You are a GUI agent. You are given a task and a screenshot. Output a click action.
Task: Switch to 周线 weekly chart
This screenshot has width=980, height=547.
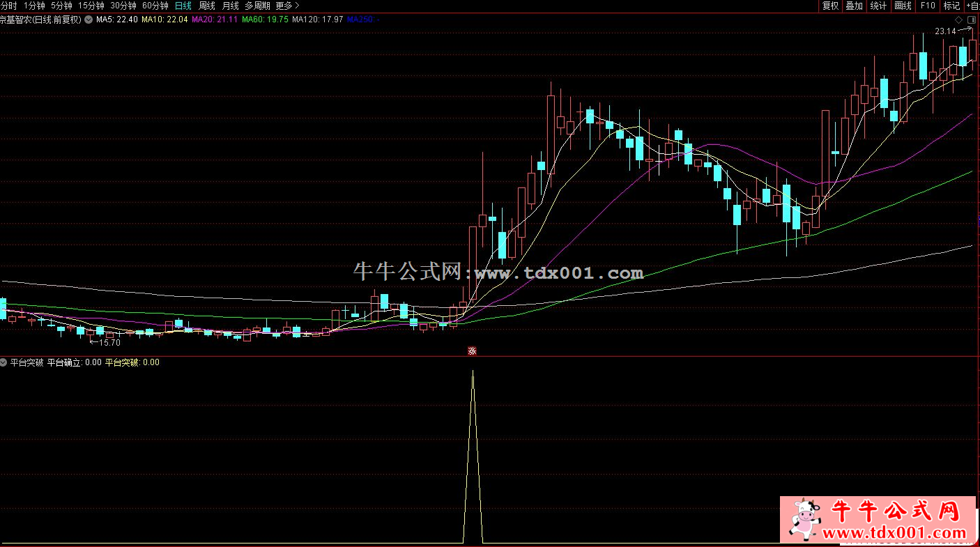pos(207,6)
